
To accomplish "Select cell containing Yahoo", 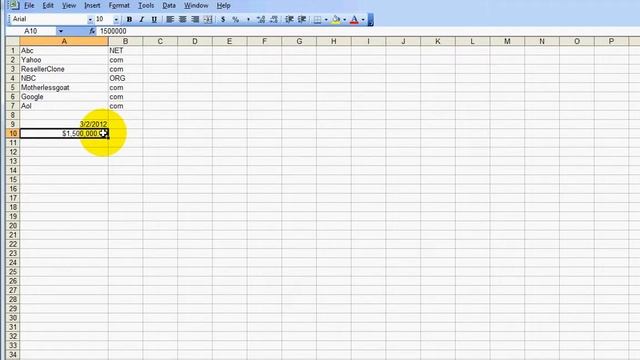I will pyautogui.click(x=64, y=60).
